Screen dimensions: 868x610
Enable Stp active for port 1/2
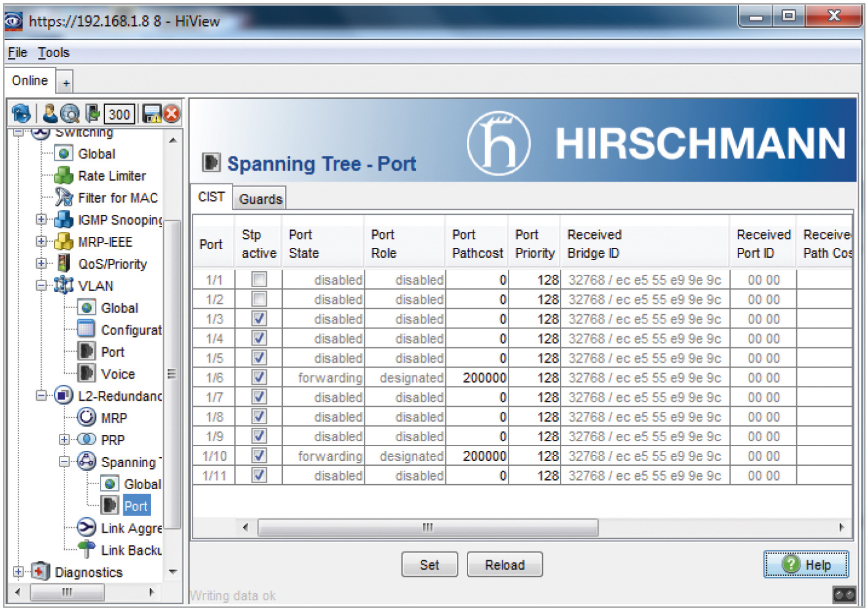point(259,299)
